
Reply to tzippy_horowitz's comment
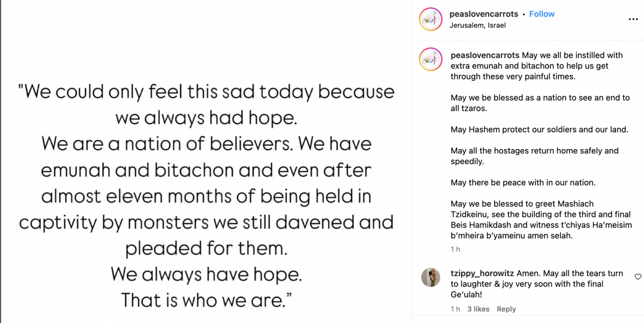click(506, 308)
